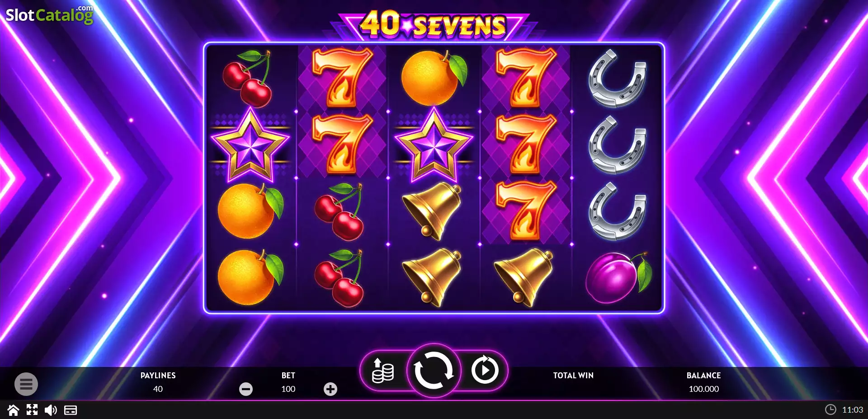Click the balance amount 100.000
Image resolution: width=868 pixels, height=419 pixels.
coord(704,389)
